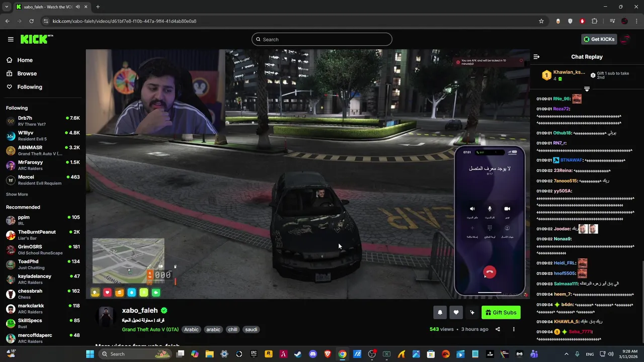Open chessbrah recommended channel

[x=43, y=294]
